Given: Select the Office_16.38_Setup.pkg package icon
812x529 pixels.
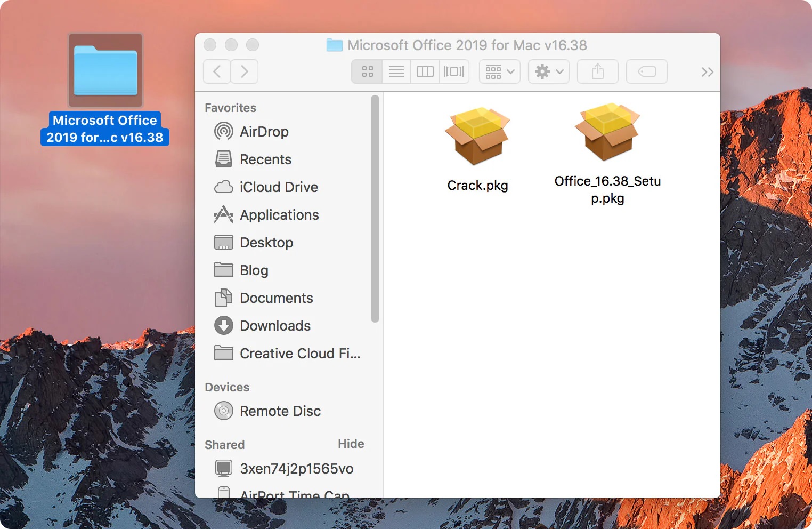Looking at the screenshot, I should [x=607, y=132].
